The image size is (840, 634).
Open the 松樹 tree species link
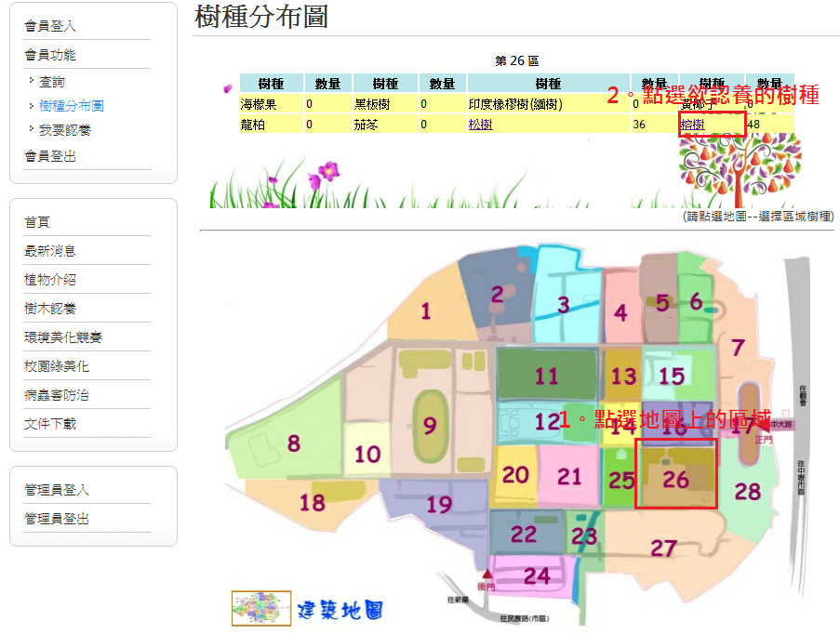tap(480, 125)
